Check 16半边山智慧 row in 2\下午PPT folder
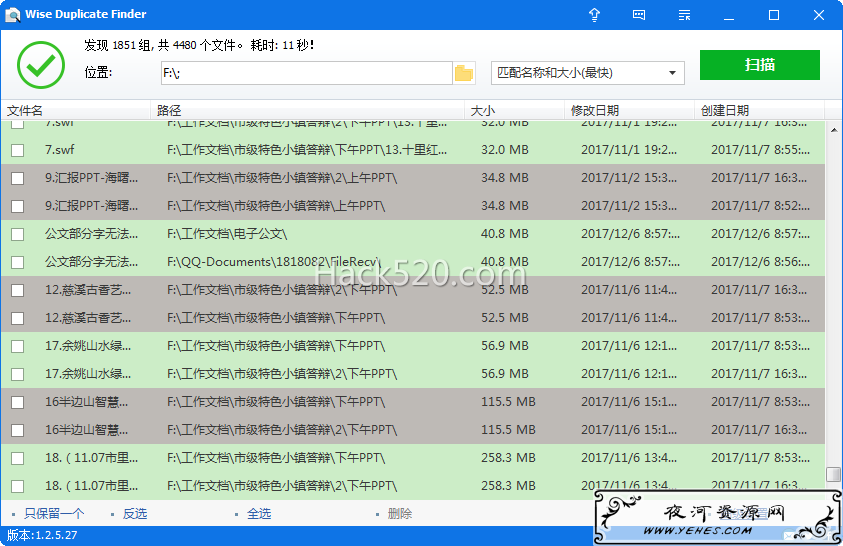843x546 pixels. 18,430
